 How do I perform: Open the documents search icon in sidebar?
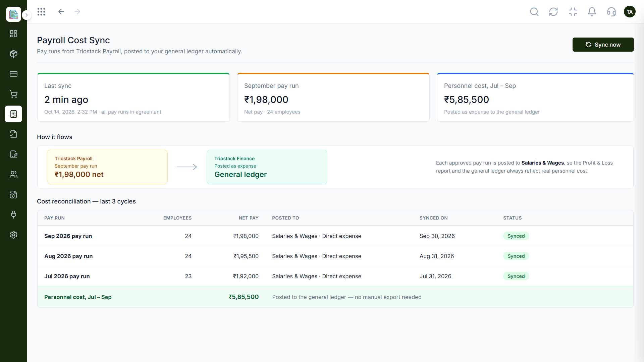coord(13,194)
